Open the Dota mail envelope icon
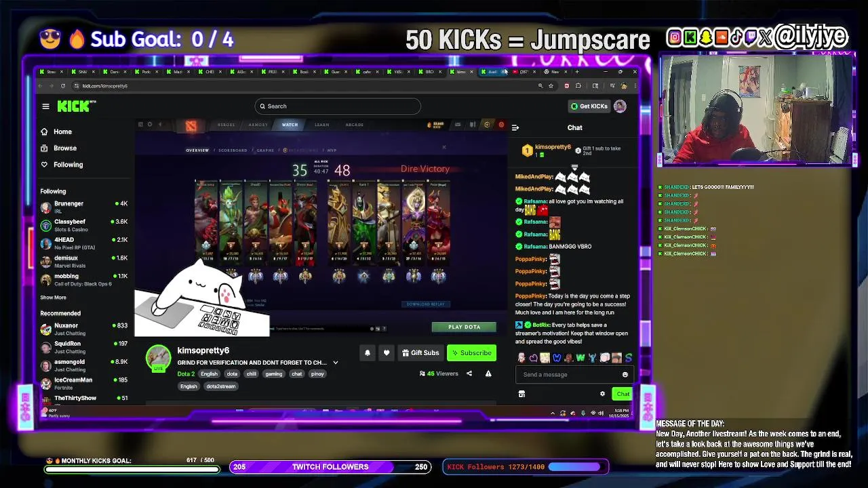 458,125
